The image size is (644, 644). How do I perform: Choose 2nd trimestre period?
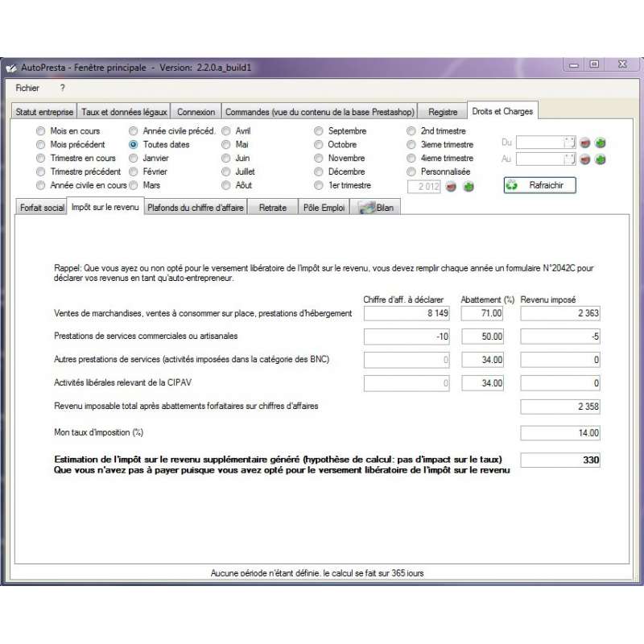pos(411,131)
